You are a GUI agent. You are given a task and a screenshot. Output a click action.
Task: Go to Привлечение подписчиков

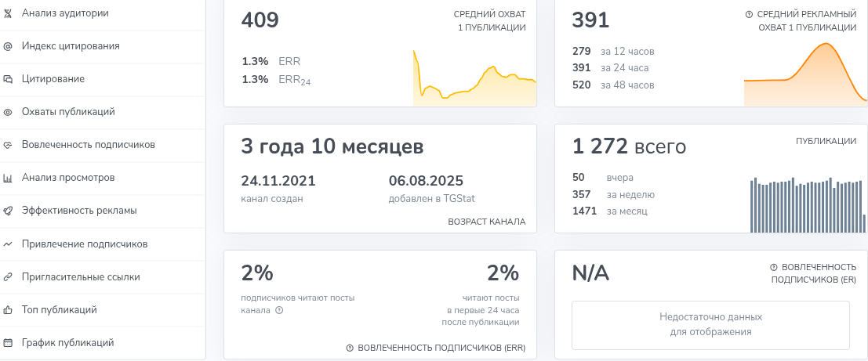coord(103,244)
